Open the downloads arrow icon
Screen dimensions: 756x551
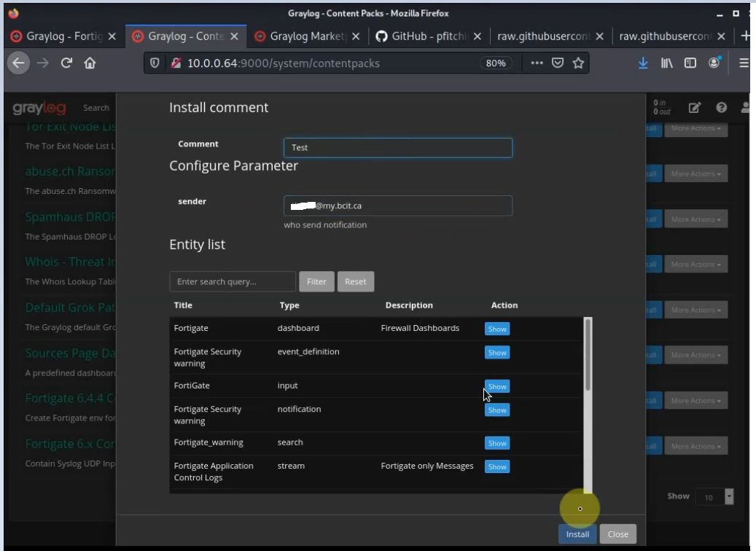point(643,63)
